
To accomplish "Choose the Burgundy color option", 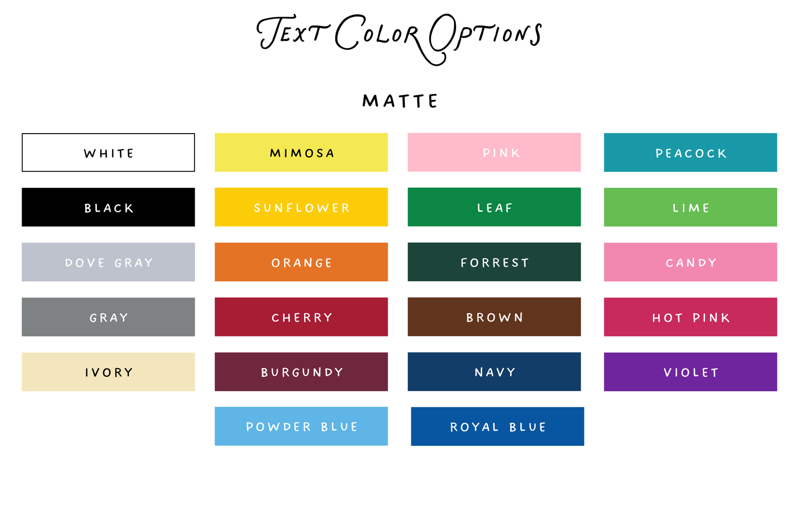I will point(301,372).
